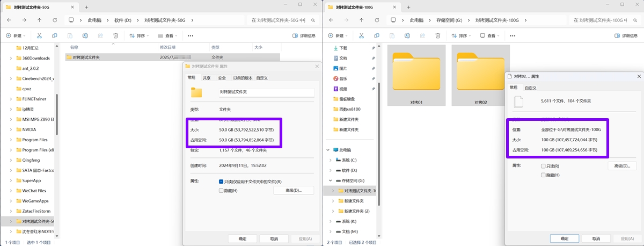Click the Rename icon in the 50G window toolbar
The image size is (644, 246).
click(x=85, y=36)
